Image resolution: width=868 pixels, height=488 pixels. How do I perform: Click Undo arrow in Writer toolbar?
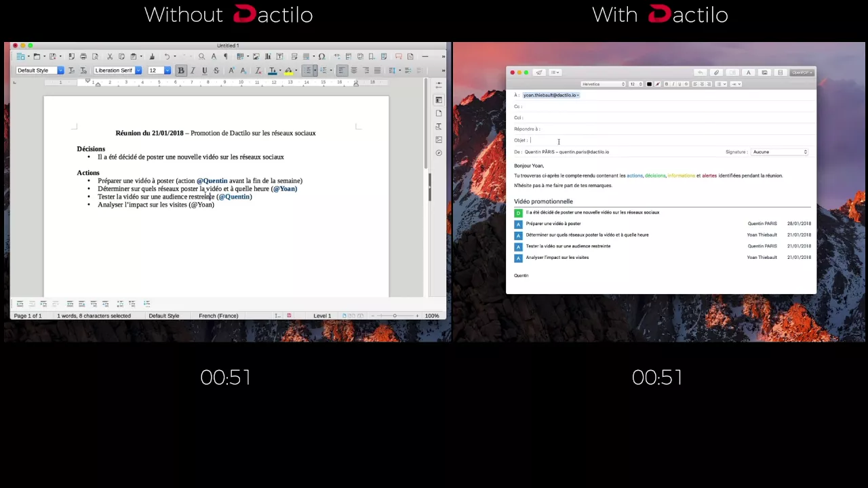click(167, 56)
